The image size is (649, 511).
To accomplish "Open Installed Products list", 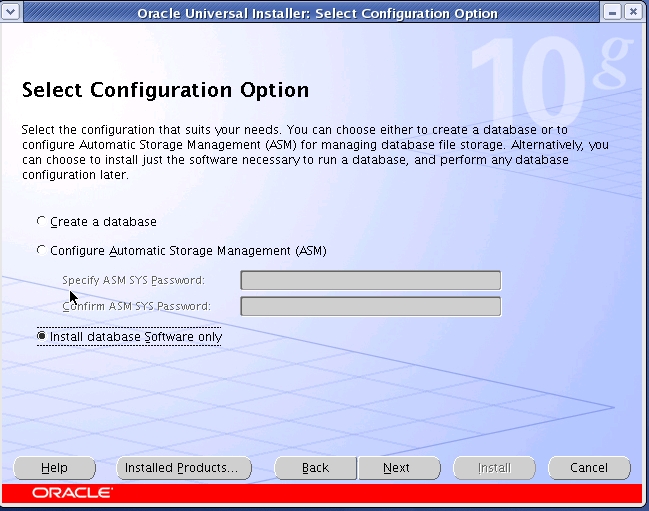I will (183, 468).
